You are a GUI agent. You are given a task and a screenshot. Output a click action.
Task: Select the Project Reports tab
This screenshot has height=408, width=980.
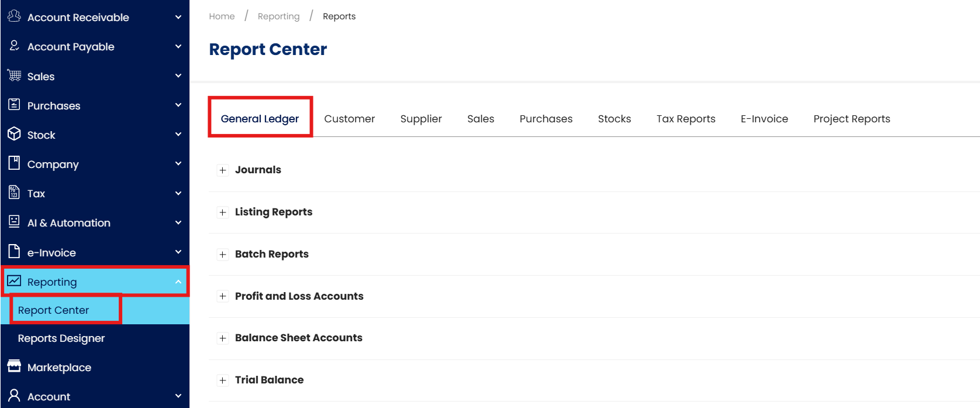pos(851,119)
